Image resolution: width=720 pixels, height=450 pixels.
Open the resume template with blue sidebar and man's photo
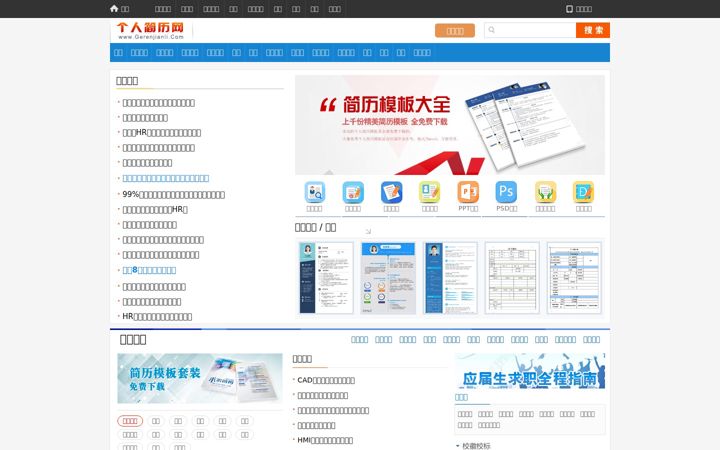(450, 278)
